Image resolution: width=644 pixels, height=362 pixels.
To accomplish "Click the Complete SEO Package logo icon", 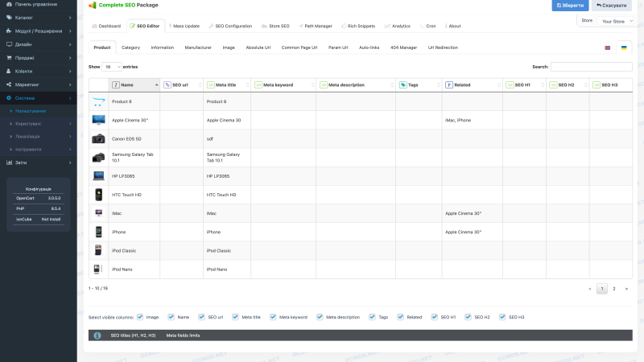I will [93, 5].
